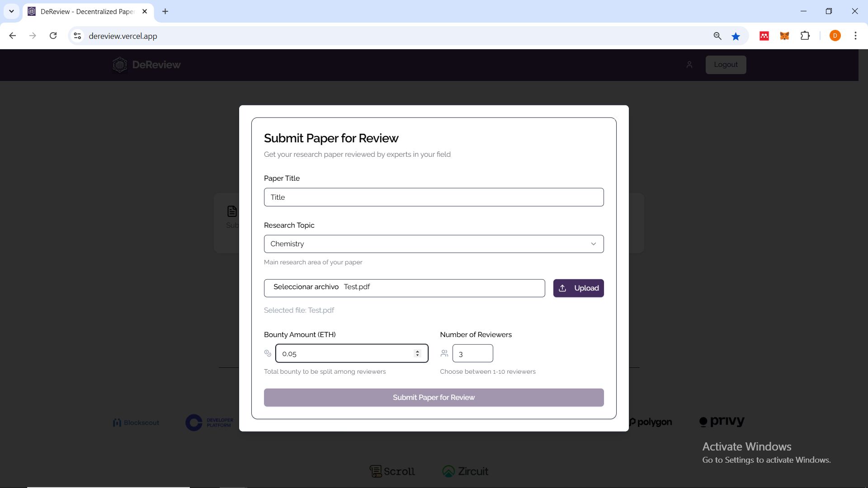Click the DeReview logo icon
868x488 pixels.
(120, 65)
